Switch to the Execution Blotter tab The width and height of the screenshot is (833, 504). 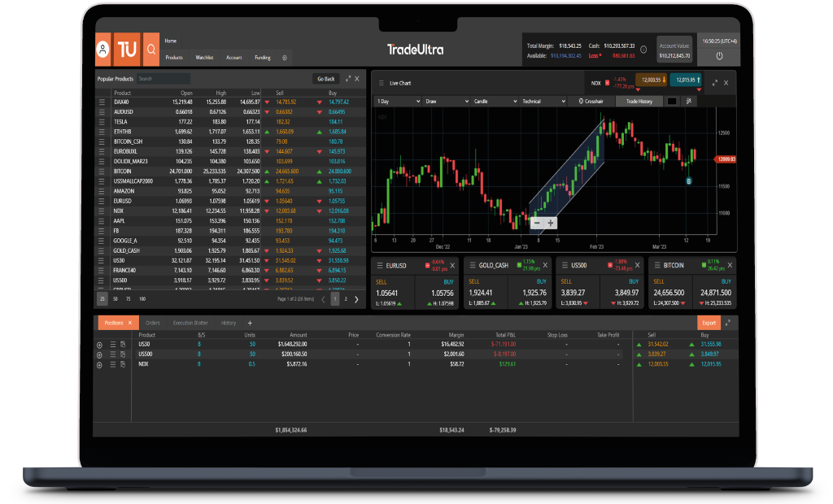click(x=190, y=323)
